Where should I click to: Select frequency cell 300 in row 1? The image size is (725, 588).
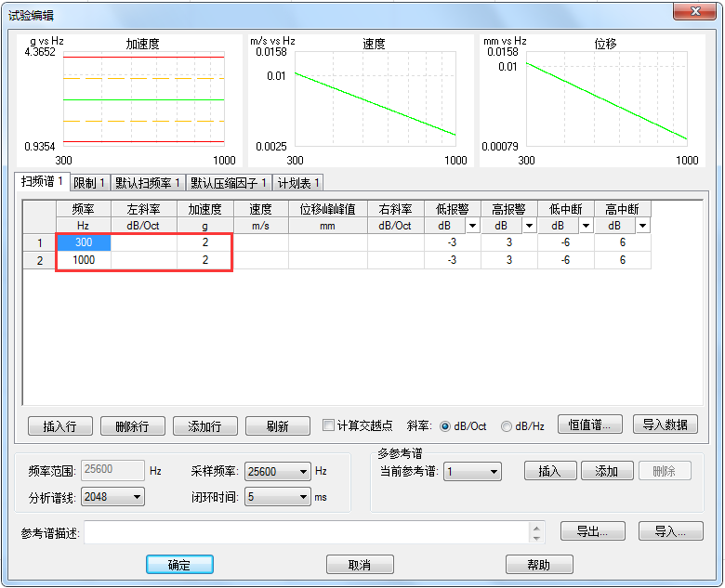pyautogui.click(x=84, y=242)
